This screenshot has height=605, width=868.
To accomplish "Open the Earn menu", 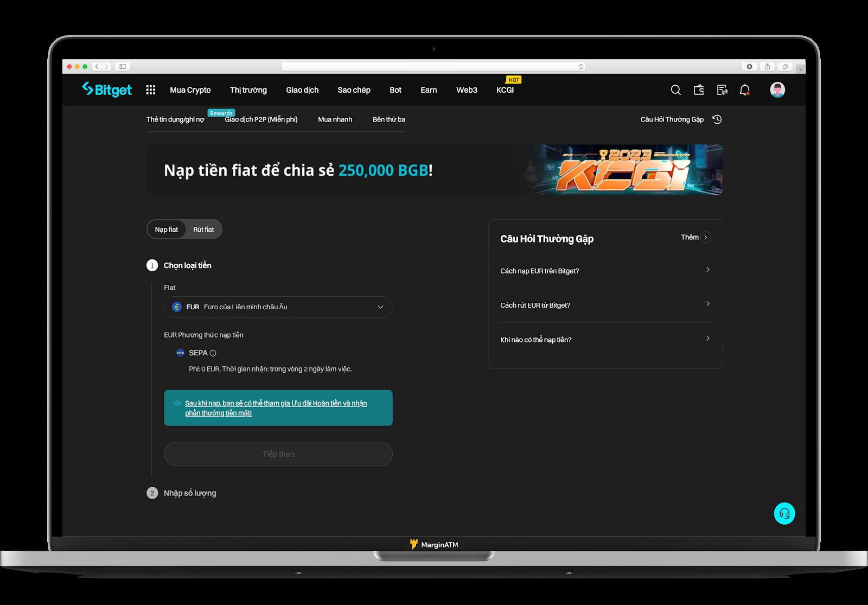I will (x=429, y=90).
